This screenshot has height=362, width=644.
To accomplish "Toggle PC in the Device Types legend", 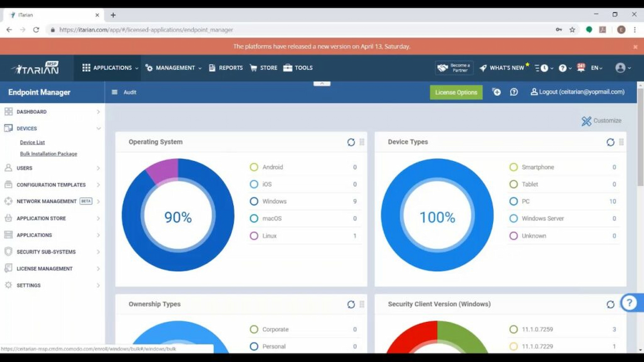I will [525, 201].
